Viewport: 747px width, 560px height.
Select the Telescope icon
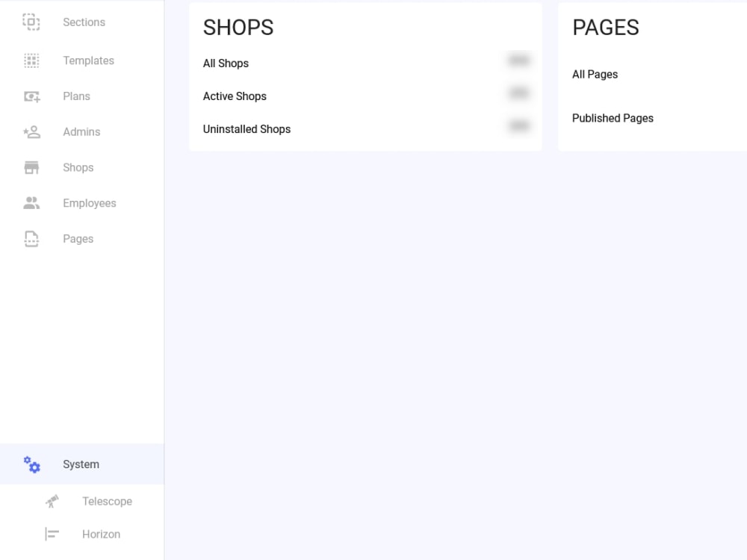[52, 501]
